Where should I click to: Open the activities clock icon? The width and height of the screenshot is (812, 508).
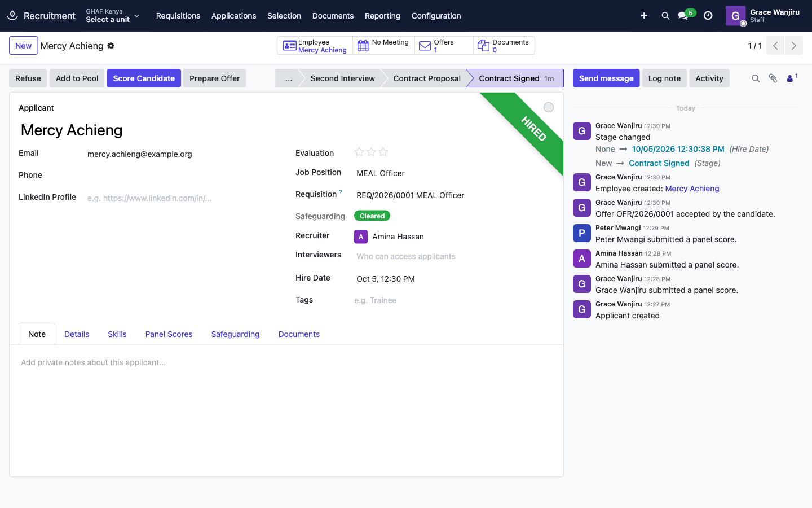tap(708, 16)
